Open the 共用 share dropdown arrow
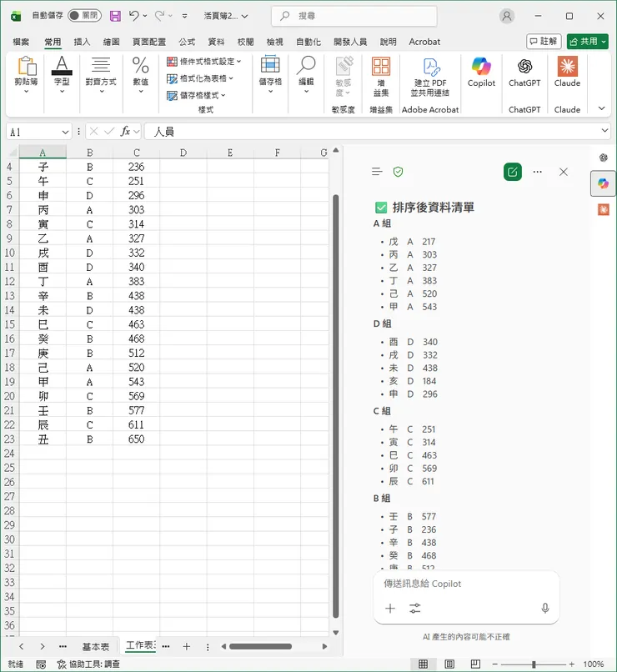Image resolution: width=617 pixels, height=672 pixels. click(x=604, y=42)
